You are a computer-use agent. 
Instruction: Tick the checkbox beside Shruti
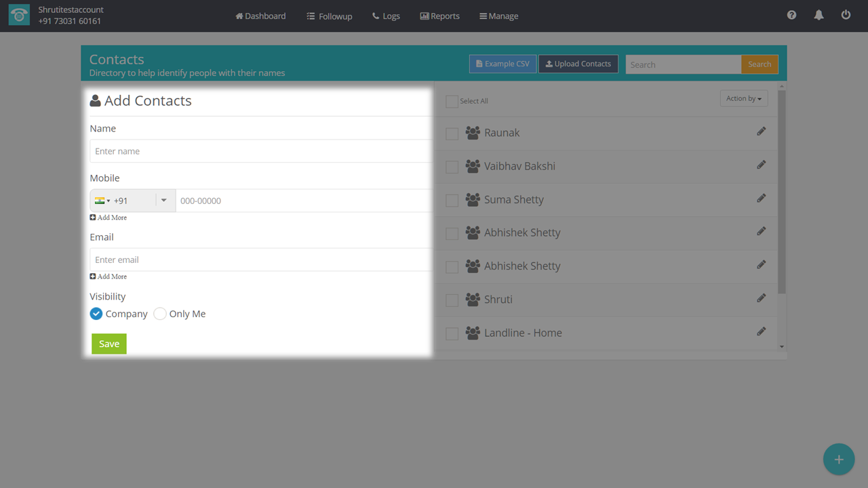click(452, 300)
